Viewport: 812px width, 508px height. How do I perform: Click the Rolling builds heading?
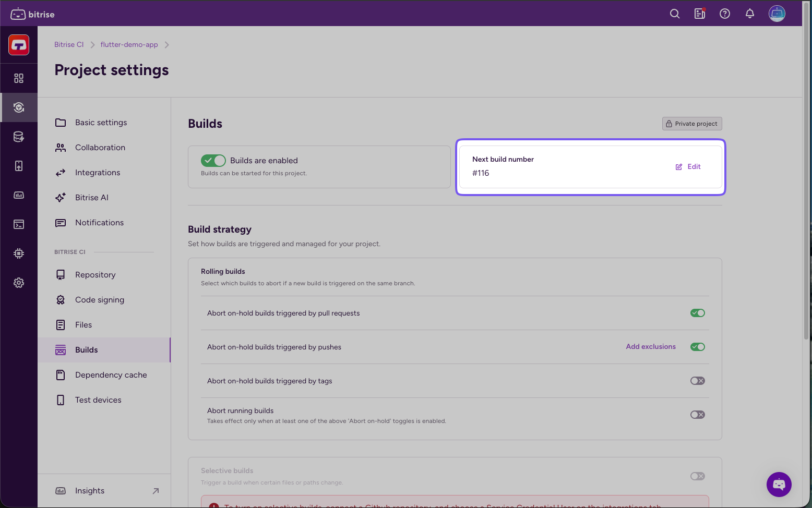pyautogui.click(x=223, y=271)
